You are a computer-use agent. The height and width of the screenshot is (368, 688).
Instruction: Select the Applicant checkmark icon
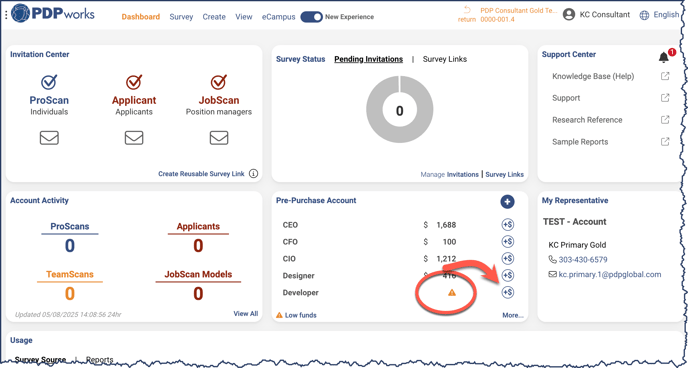(x=134, y=82)
